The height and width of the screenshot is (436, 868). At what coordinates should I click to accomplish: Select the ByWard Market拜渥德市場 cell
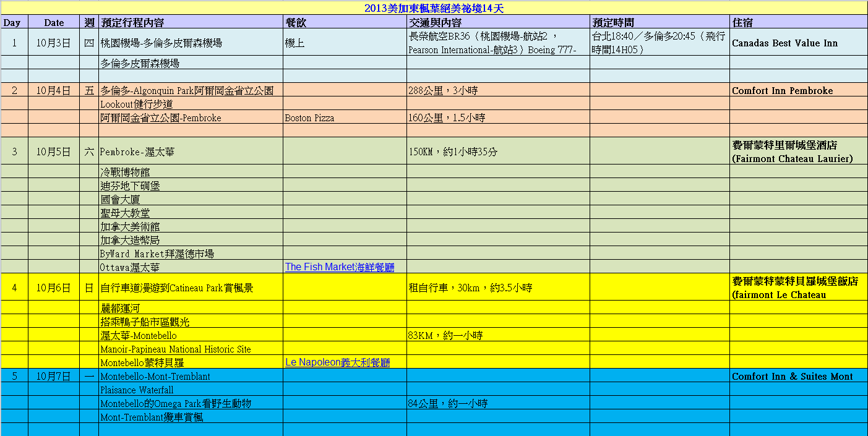coord(157,254)
